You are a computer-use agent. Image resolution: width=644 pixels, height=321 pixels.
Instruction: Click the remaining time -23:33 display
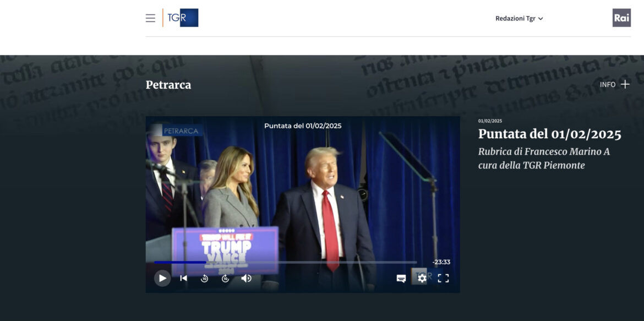click(441, 262)
